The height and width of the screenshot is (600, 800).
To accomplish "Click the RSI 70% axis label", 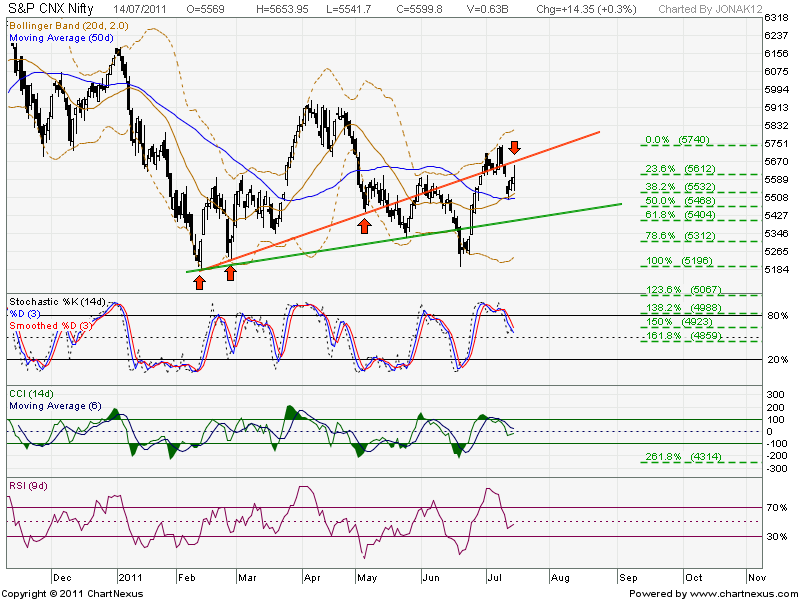I will point(778,507).
